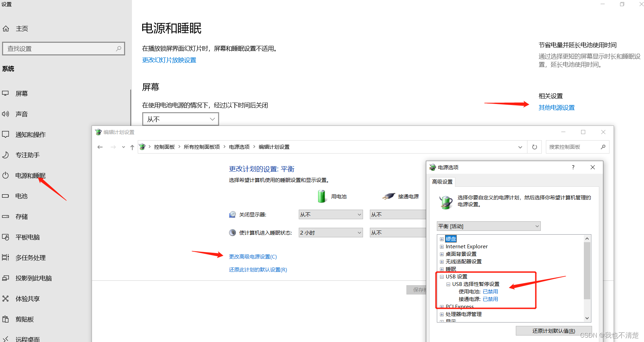Click plugged-in 已禁用 value for USB suspend
Image resolution: width=644 pixels, height=342 pixels.
tap(490, 299)
